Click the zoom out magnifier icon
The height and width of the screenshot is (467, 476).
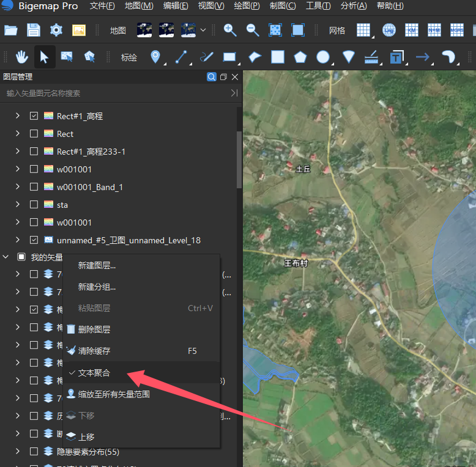pyautogui.click(x=253, y=31)
